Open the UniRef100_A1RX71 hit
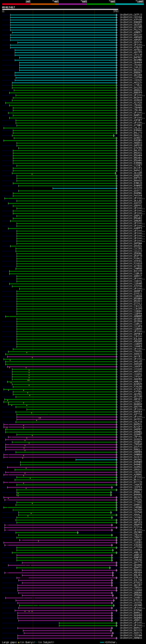This screenshot has width=146, height=644. coord(131,633)
